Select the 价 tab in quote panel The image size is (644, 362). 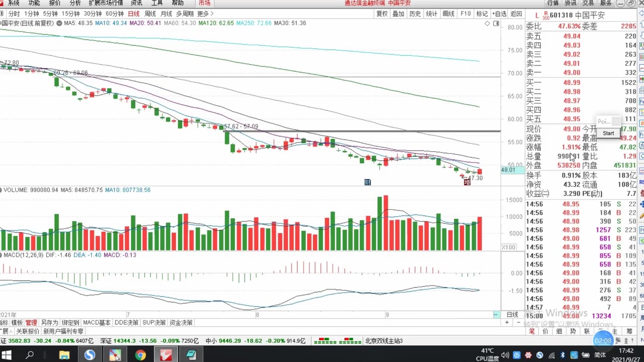pos(545,331)
